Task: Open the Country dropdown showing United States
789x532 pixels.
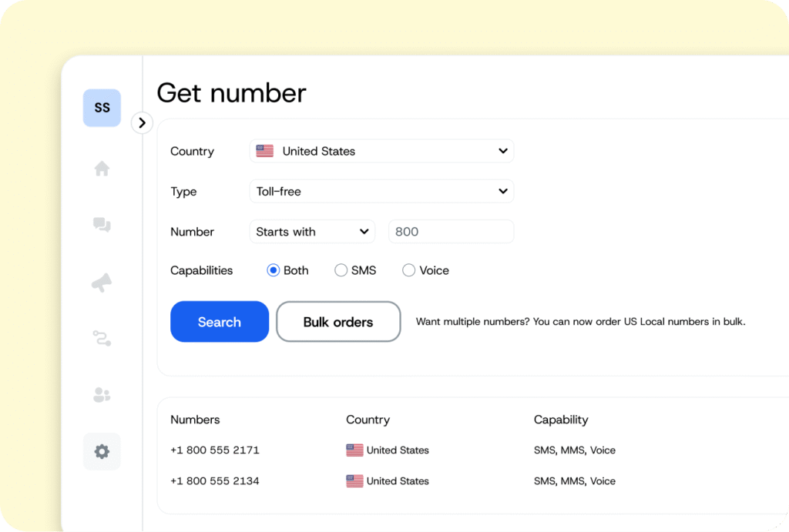Action: click(x=381, y=151)
